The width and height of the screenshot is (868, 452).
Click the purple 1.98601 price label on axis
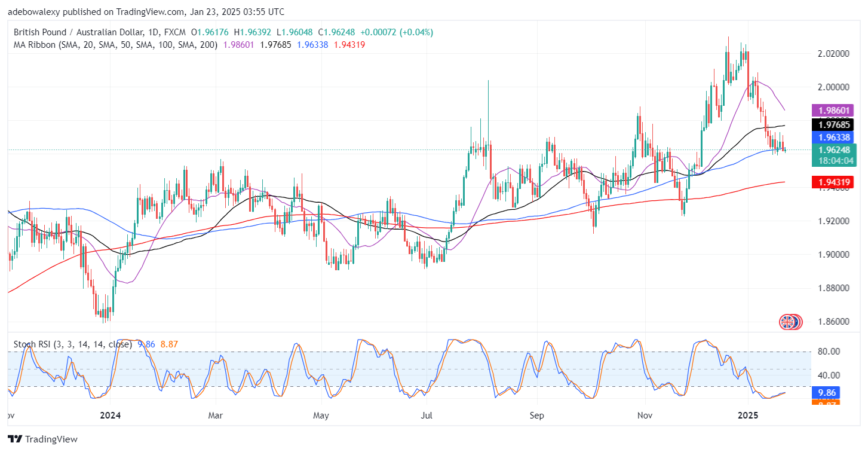coord(833,111)
